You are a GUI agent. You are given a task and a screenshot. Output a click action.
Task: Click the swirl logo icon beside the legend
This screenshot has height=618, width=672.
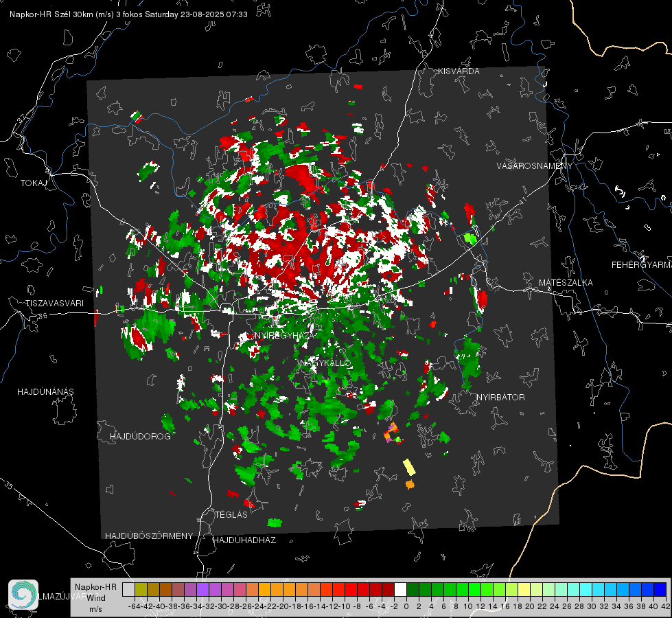[x=23, y=595]
